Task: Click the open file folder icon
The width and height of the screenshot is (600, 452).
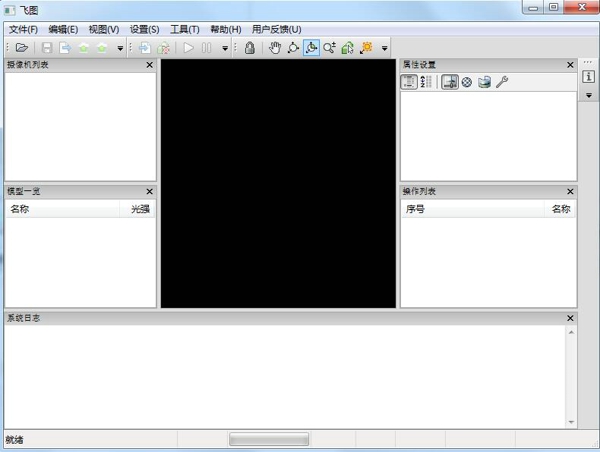Action: click(21, 48)
